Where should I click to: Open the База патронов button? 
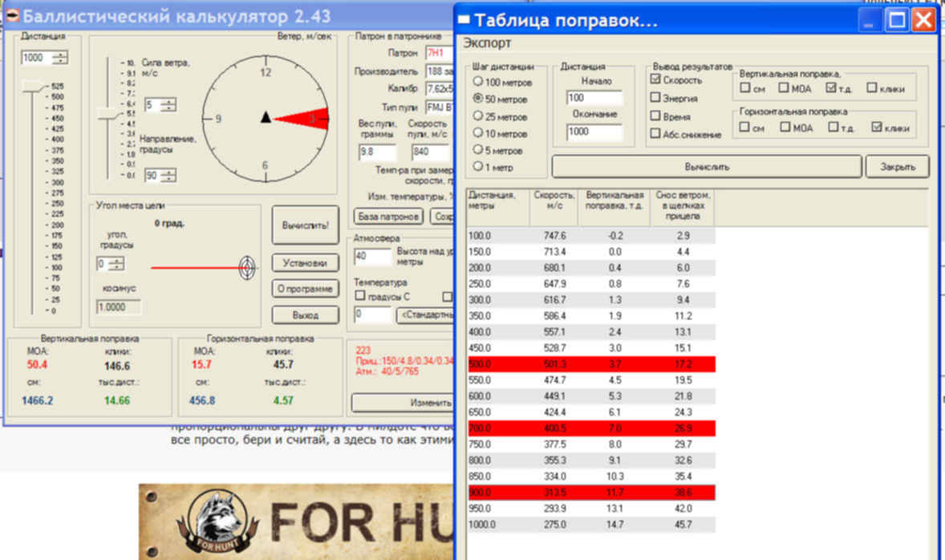388,217
